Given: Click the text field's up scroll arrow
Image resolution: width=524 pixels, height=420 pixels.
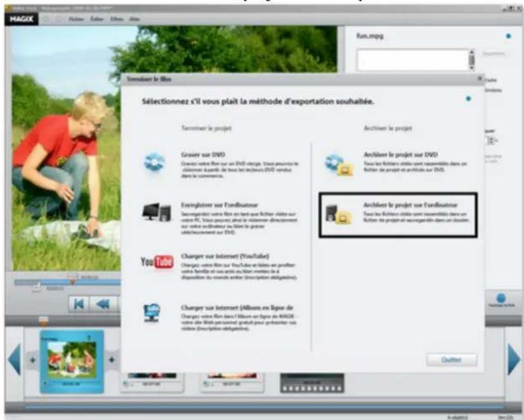Looking at the screenshot, I should (471, 52).
